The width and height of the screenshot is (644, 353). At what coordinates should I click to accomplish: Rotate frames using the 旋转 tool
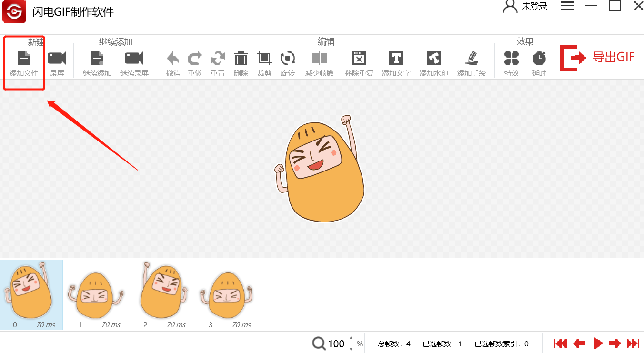tap(288, 62)
